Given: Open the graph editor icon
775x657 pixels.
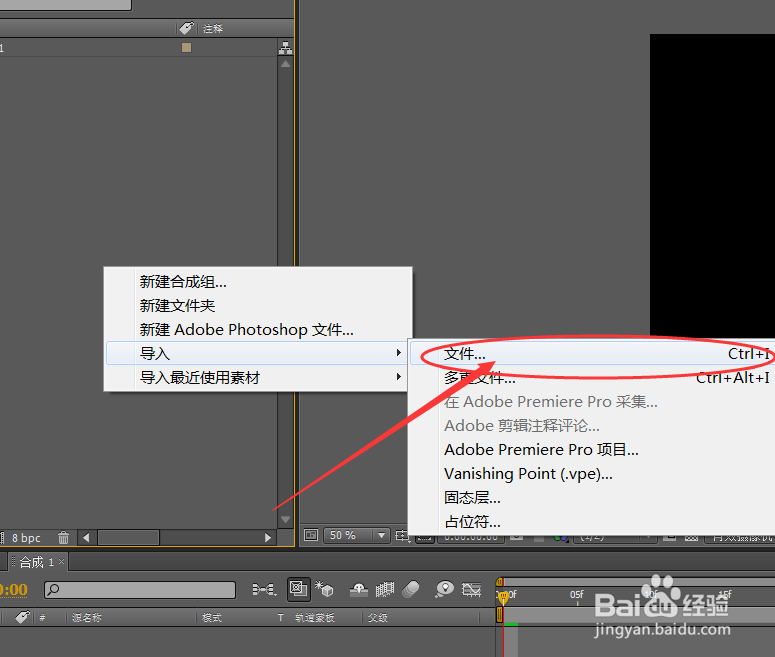Looking at the screenshot, I should [x=471, y=589].
